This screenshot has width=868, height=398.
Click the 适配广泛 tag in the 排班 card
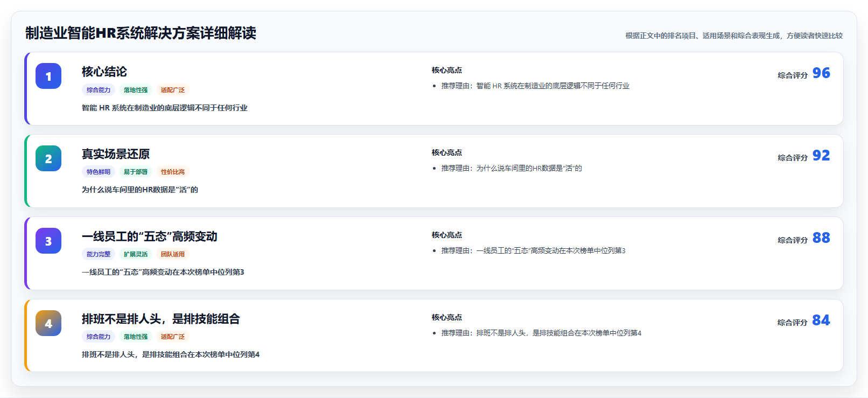173,337
